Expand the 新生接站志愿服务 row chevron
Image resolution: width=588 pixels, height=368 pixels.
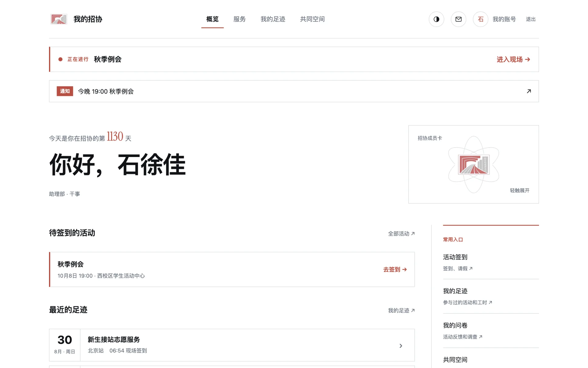(401, 346)
